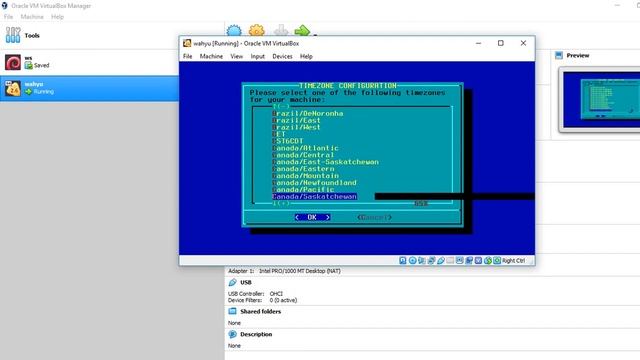Click Cancel in the timezone dialog
The image size is (640, 360).
tap(374, 217)
